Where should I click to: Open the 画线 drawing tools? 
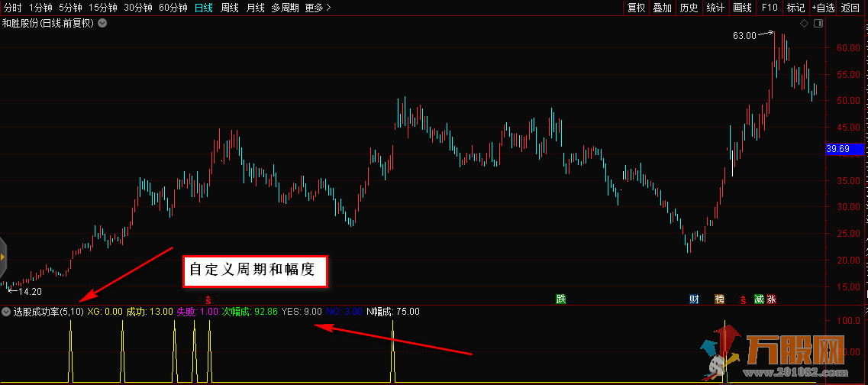coord(742,8)
